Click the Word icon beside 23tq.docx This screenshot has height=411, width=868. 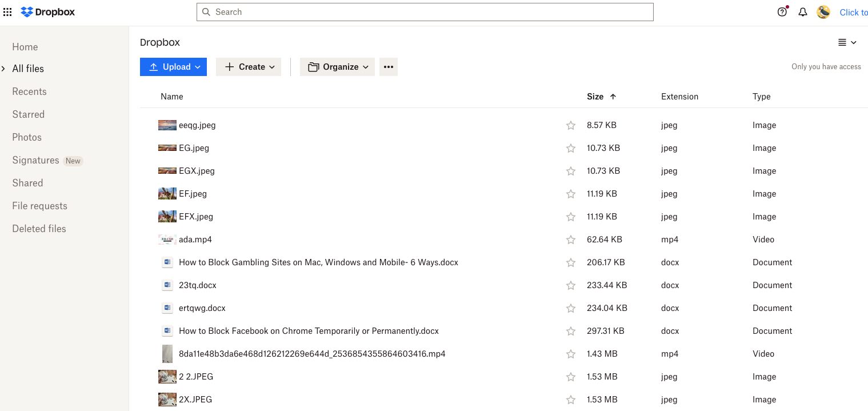167,285
